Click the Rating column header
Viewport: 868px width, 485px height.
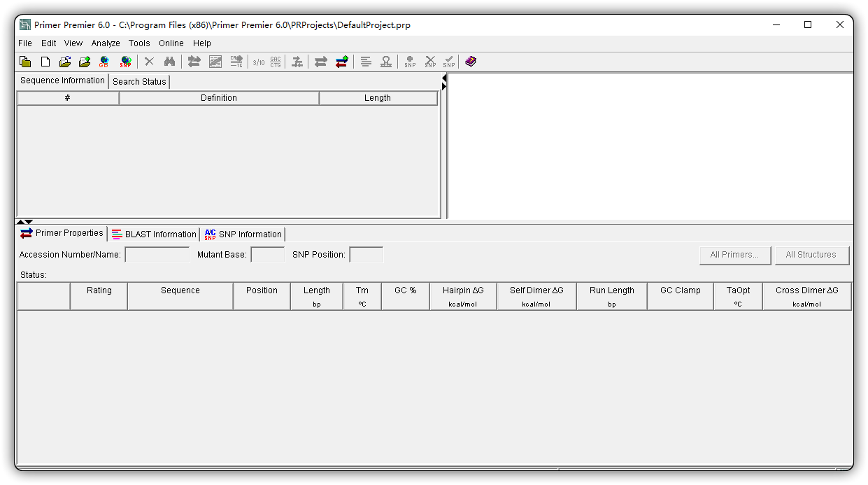[99, 296]
